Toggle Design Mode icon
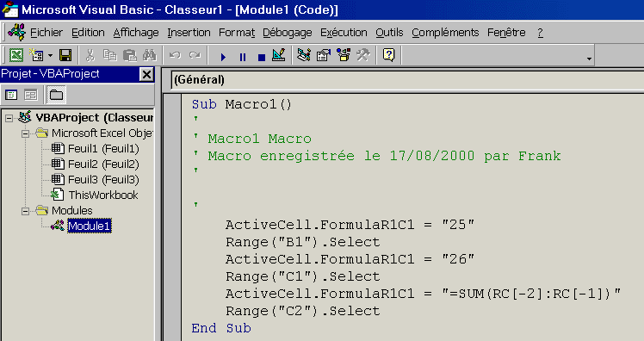Viewport: 644px width, 341px height. click(279, 55)
